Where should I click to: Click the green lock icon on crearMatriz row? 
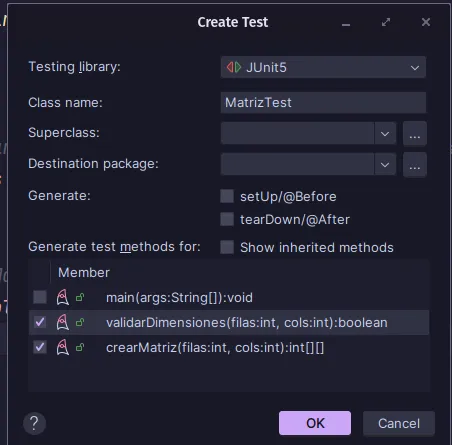pyautogui.click(x=80, y=347)
